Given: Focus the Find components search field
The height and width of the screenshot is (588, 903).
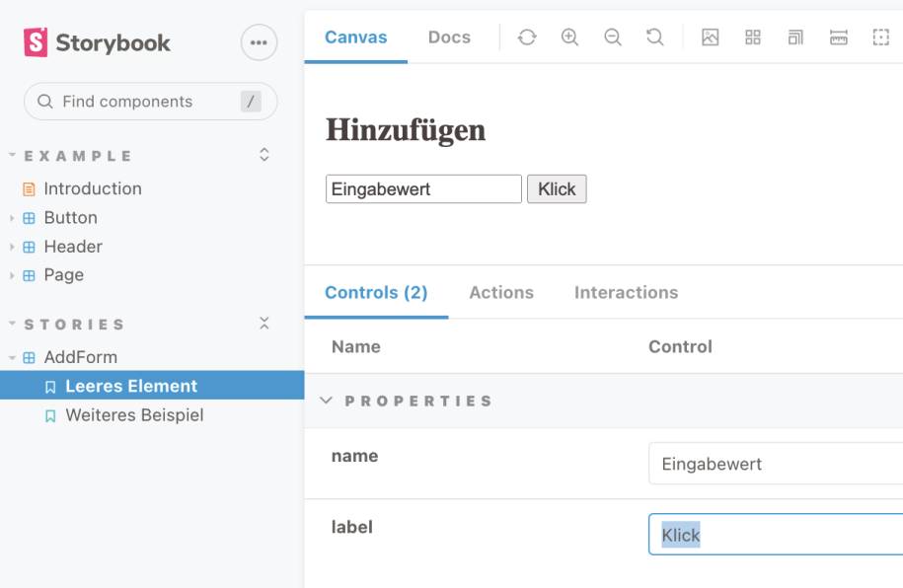Looking at the screenshot, I should coord(150,102).
